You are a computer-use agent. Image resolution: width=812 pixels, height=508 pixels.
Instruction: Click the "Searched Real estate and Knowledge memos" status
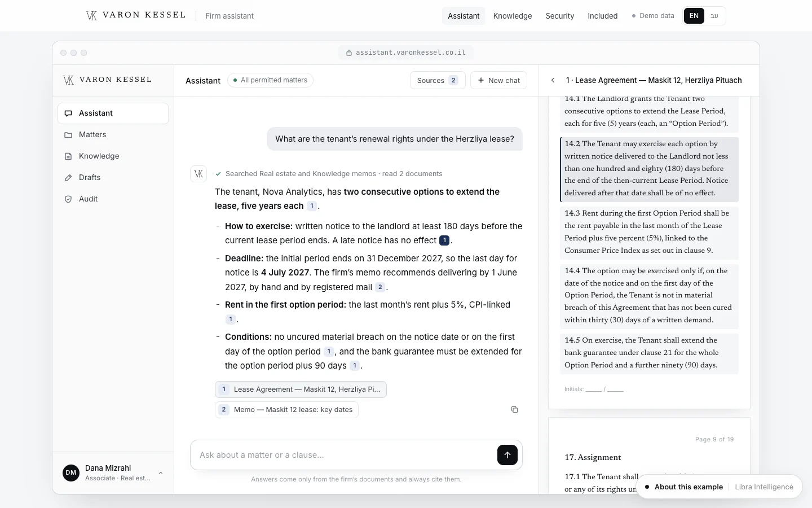pyautogui.click(x=334, y=174)
